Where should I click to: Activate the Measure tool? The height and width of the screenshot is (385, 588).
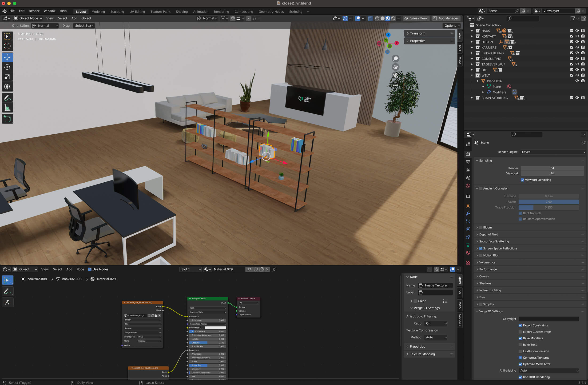pos(7,108)
